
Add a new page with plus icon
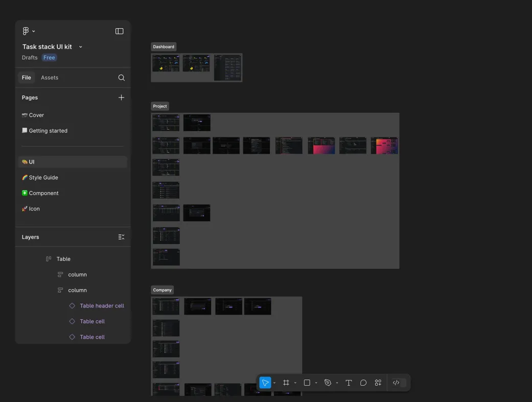pyautogui.click(x=121, y=98)
